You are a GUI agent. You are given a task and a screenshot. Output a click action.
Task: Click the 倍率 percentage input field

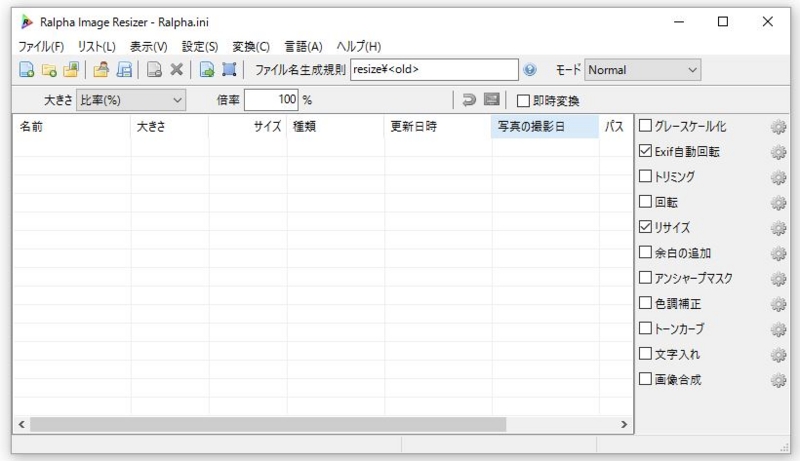[x=271, y=100]
